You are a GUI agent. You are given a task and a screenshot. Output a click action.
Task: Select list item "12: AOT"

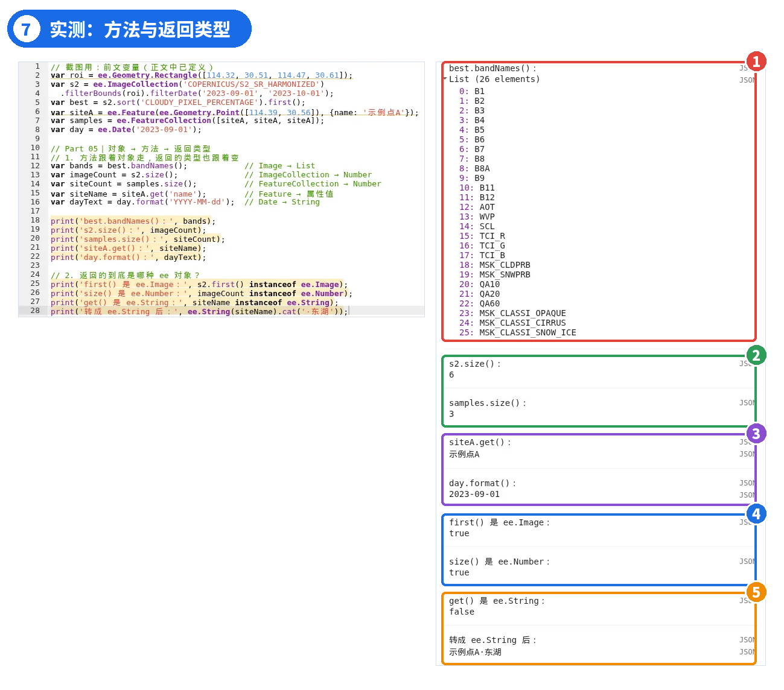tap(477, 207)
